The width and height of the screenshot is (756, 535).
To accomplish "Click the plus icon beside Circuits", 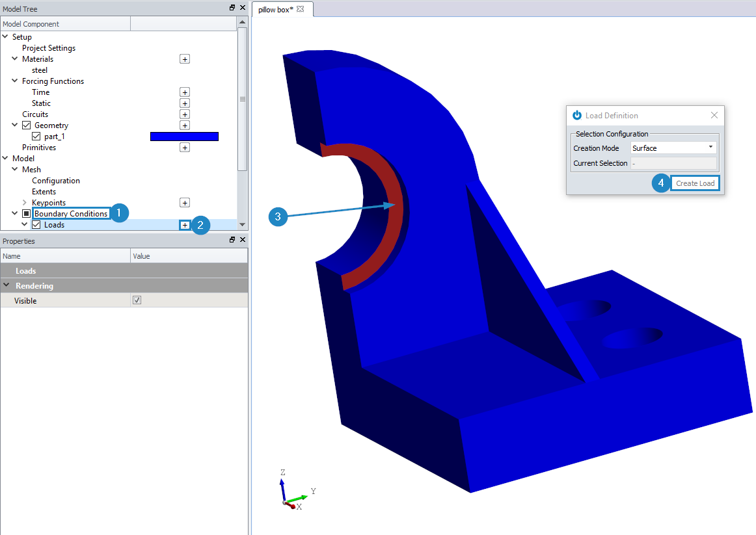I will pos(185,114).
